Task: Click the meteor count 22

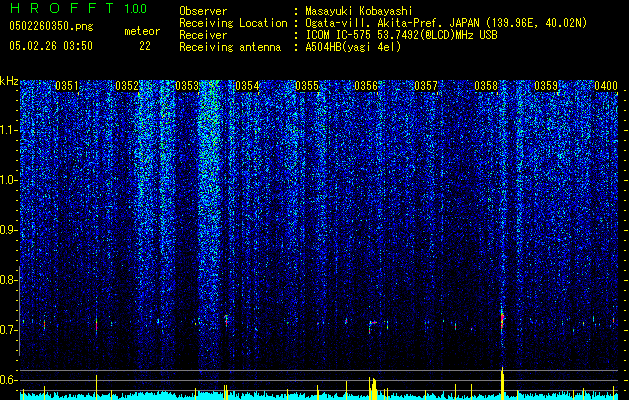Action: (x=145, y=46)
